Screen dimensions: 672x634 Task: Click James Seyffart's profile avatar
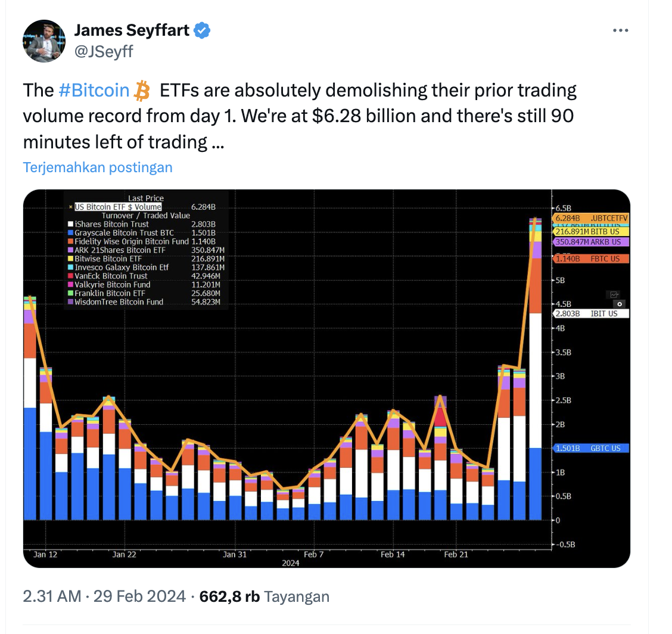click(44, 41)
